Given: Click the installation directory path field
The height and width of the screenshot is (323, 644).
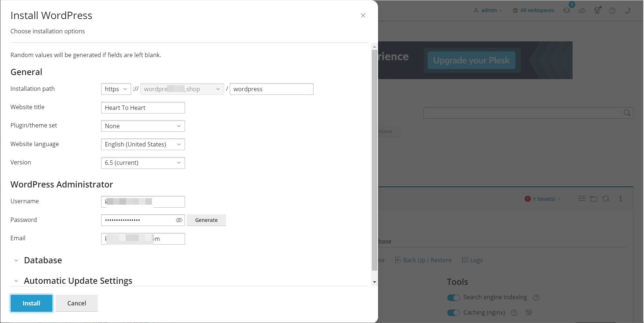Looking at the screenshot, I should [x=271, y=89].
